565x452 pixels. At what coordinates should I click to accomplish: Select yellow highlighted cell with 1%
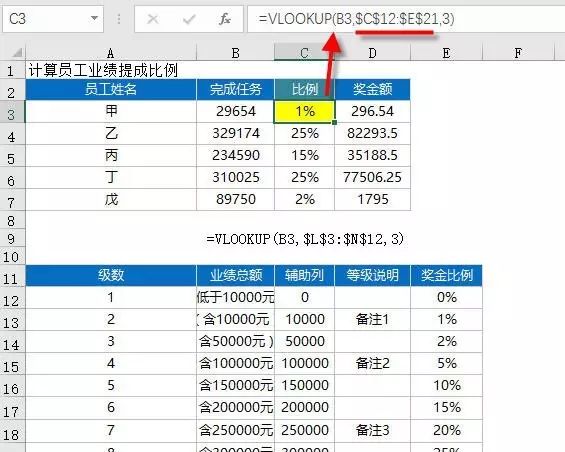(x=304, y=111)
